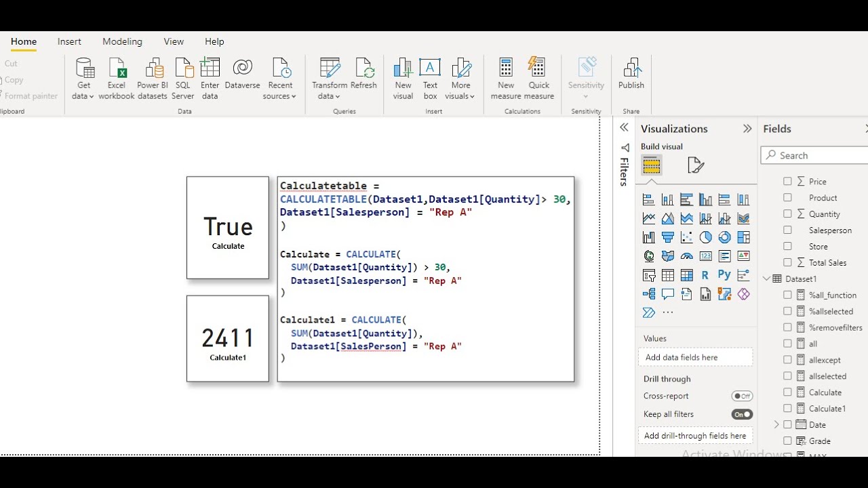
Task: Open the Modeling ribbon tab
Action: click(122, 42)
